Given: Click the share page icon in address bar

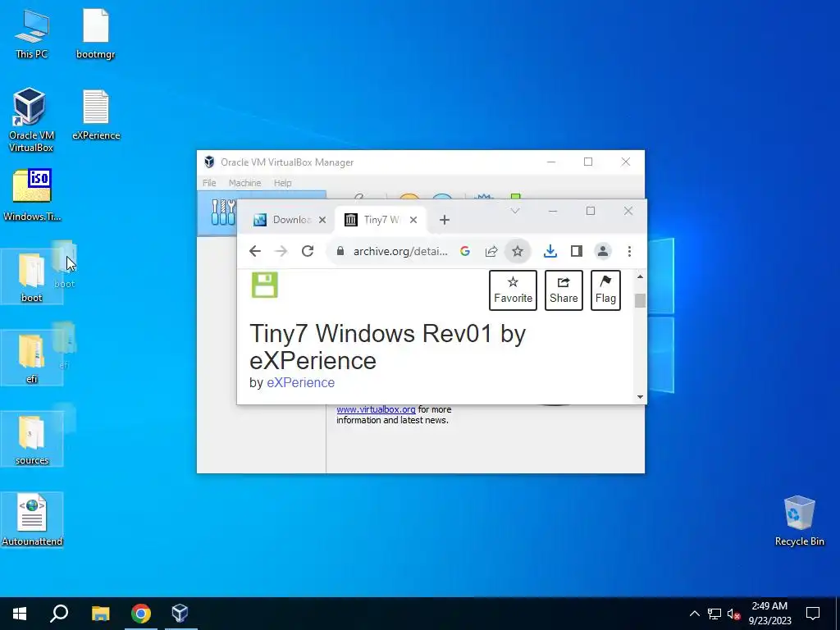Looking at the screenshot, I should [x=491, y=251].
